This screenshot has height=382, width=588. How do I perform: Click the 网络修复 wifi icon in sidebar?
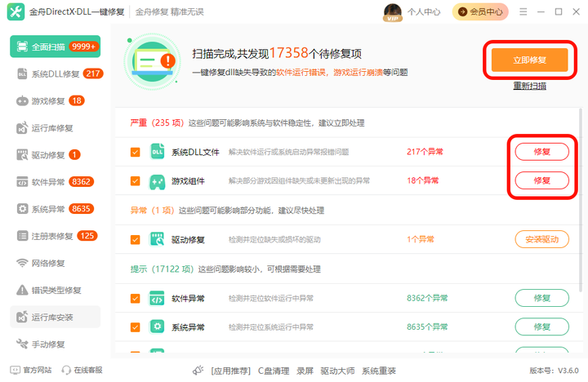click(22, 263)
